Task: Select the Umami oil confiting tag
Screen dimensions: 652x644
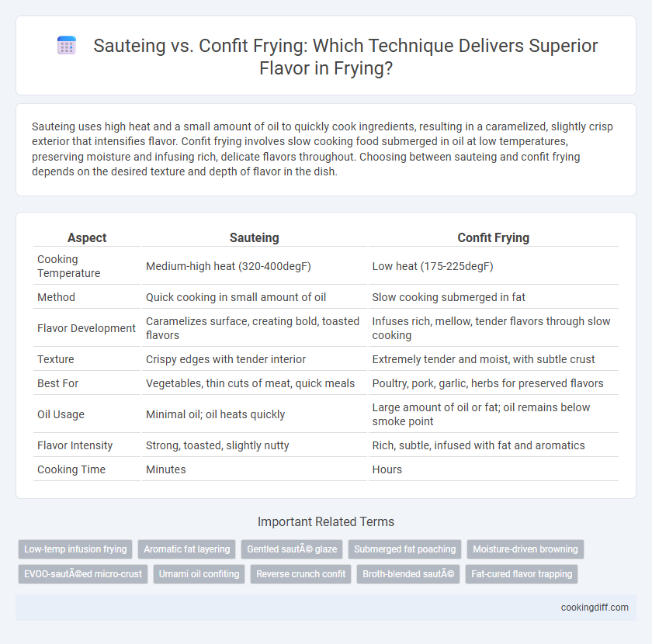Action: pyautogui.click(x=199, y=574)
